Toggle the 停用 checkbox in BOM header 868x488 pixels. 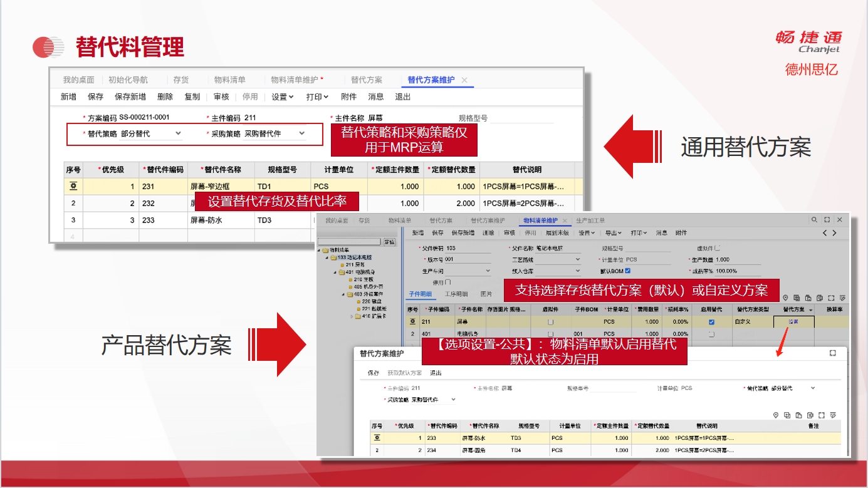click(447, 282)
